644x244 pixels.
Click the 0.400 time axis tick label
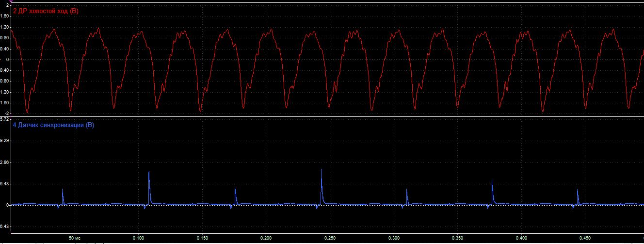pos(521,239)
